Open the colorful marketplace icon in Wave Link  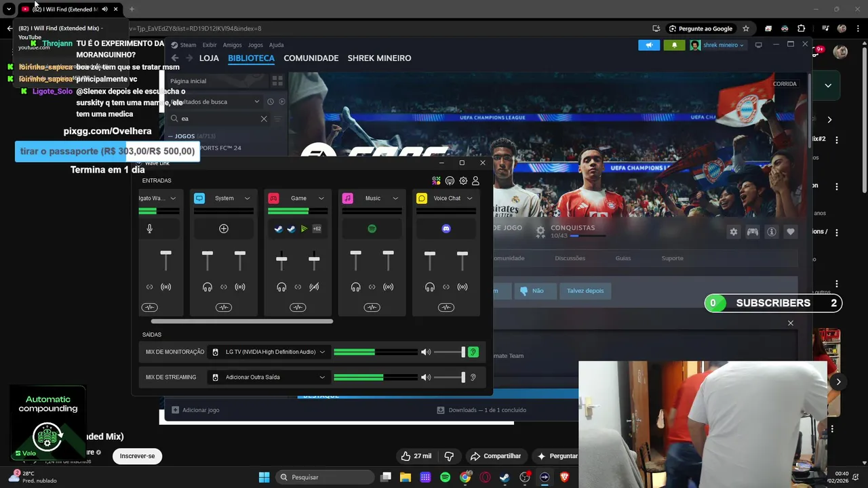(437, 181)
